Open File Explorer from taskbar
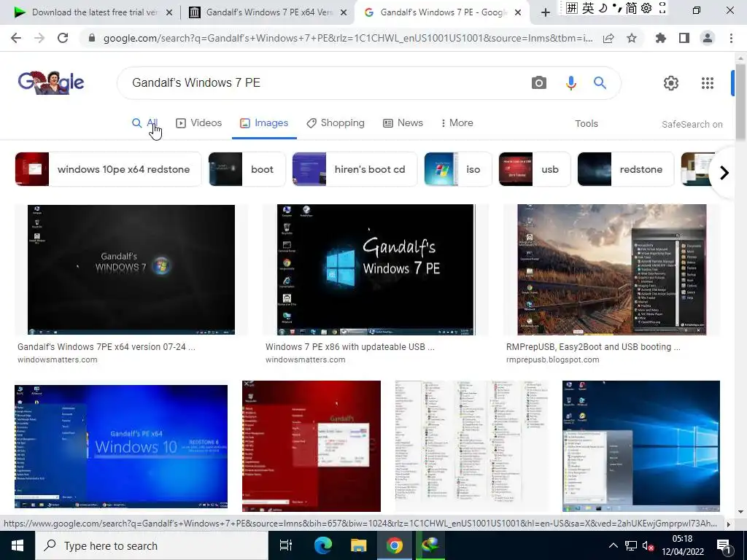The height and width of the screenshot is (560, 747). point(358,545)
